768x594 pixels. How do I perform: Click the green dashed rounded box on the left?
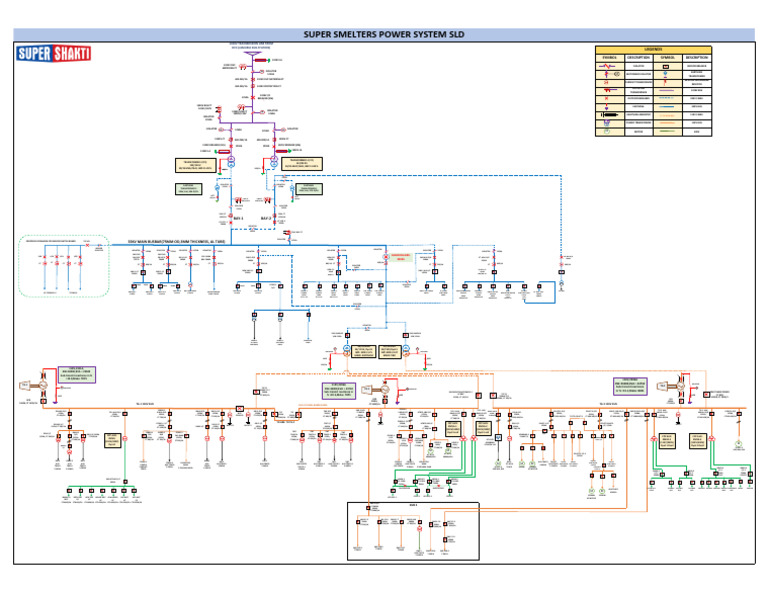64,266
